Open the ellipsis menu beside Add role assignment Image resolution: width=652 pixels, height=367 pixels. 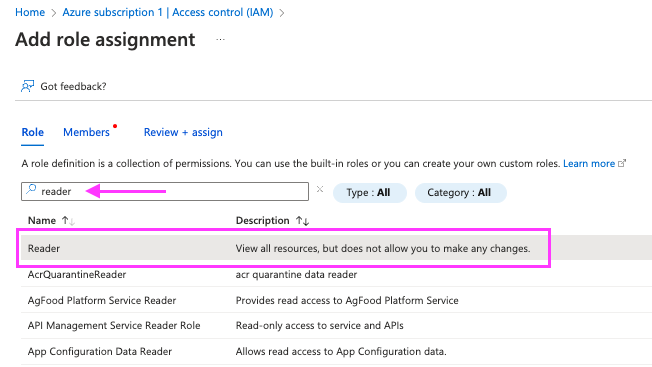[220, 40]
